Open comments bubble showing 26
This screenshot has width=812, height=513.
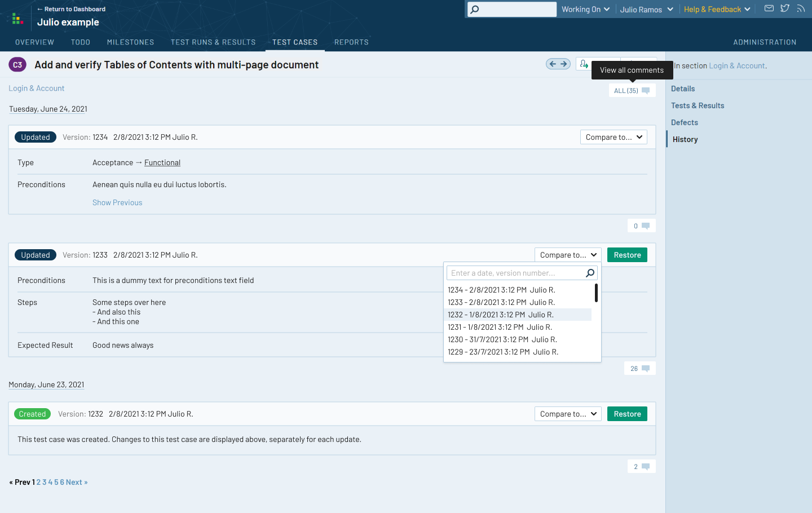click(x=640, y=369)
